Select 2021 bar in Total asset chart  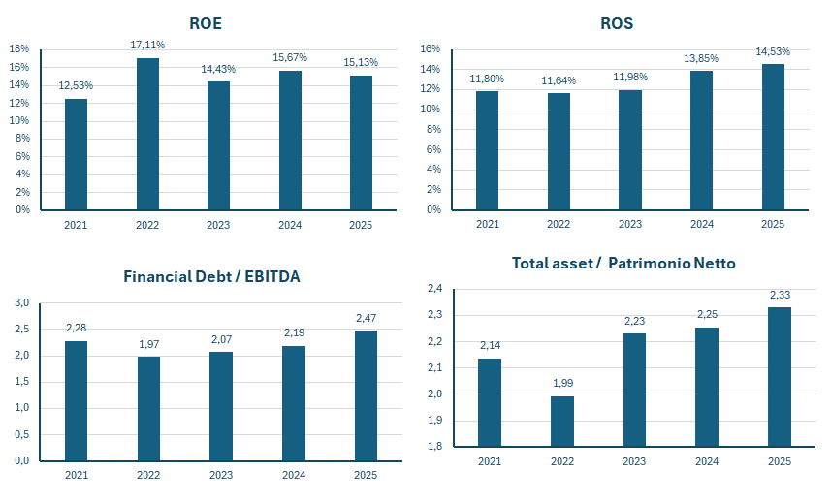click(x=489, y=403)
